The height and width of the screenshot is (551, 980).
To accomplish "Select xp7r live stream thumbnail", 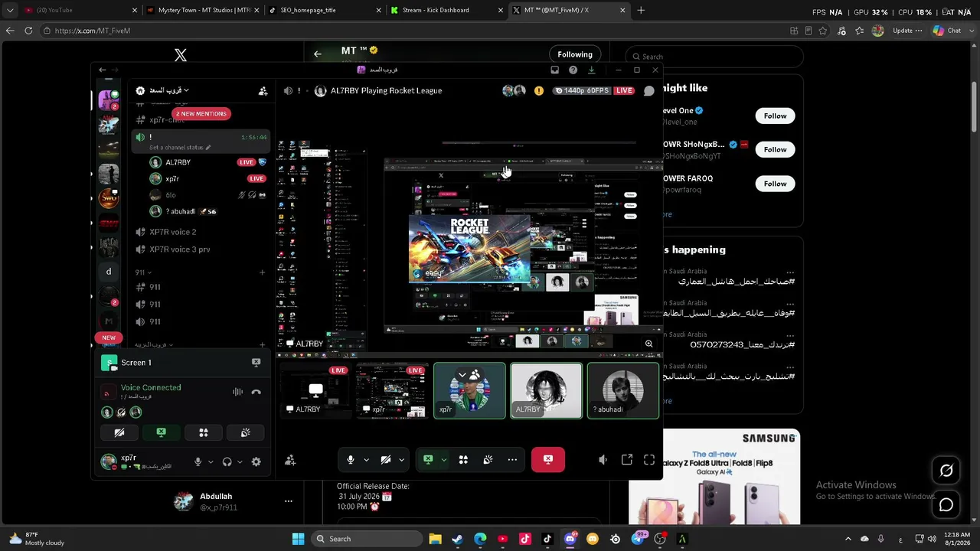I will [x=392, y=391].
